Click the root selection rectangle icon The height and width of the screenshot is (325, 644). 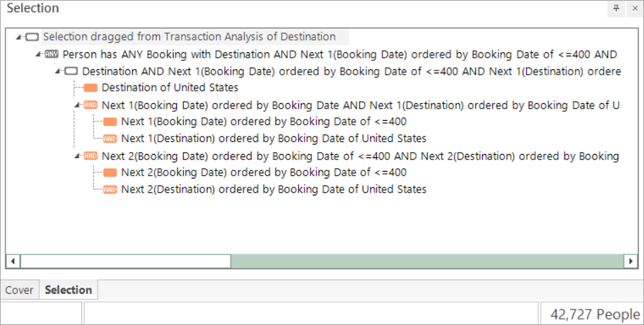click(x=32, y=37)
